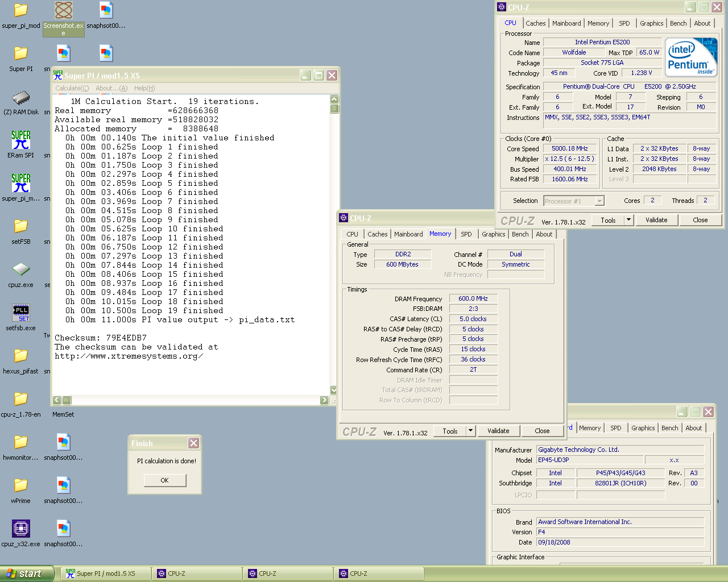Select the super_pi_m... Super PI shortcut icon
The width and height of the screenshot is (728, 582).
pos(21,183)
